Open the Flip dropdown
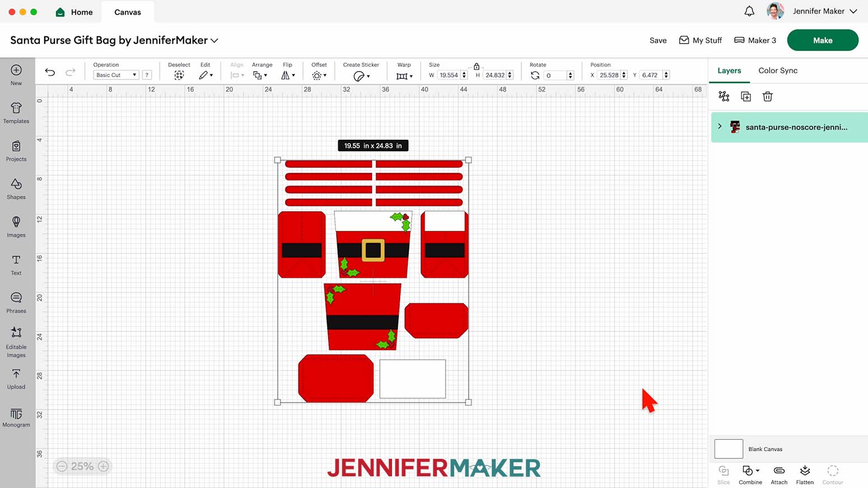Image resolution: width=868 pixels, height=488 pixels. pos(288,75)
